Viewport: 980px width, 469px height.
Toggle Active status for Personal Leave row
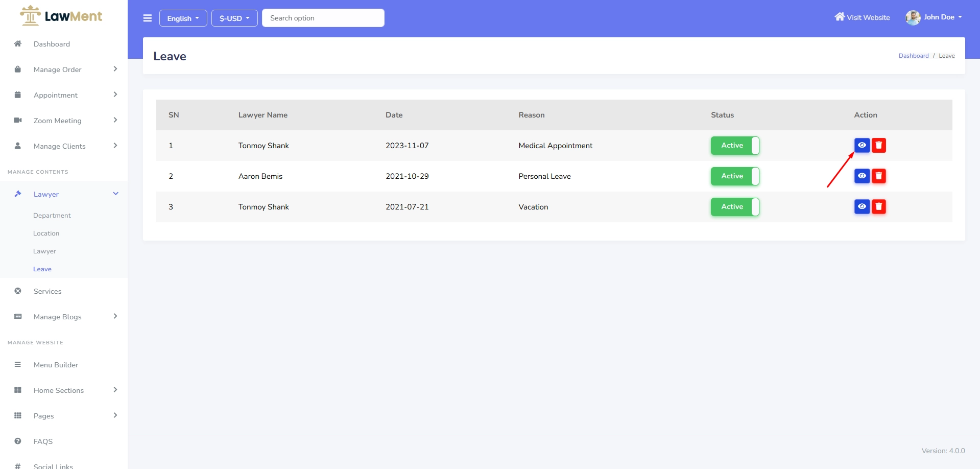[x=735, y=176]
